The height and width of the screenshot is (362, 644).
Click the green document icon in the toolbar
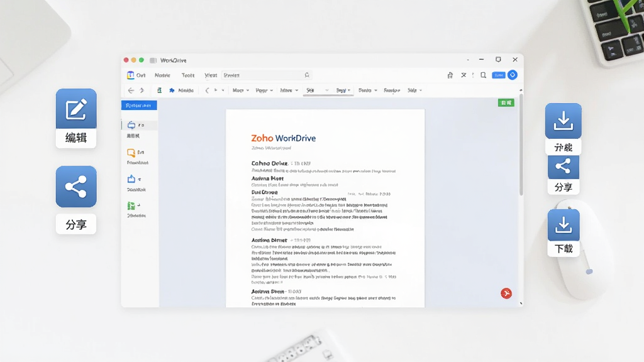159,90
